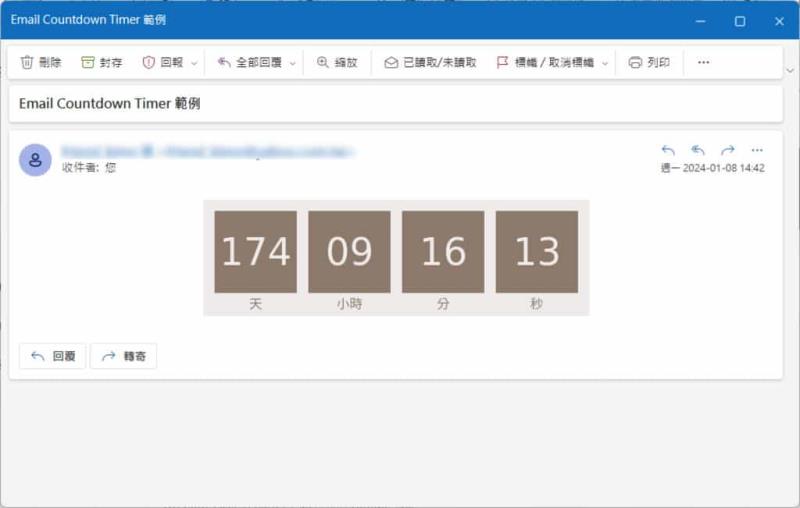Click the 秒 label under the timer
The height and width of the screenshot is (508, 800).
tap(537, 304)
